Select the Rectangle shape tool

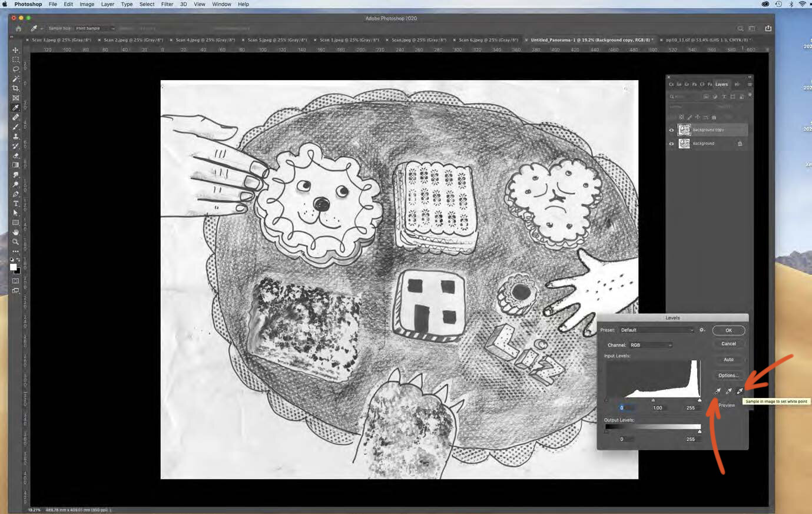[16, 223]
